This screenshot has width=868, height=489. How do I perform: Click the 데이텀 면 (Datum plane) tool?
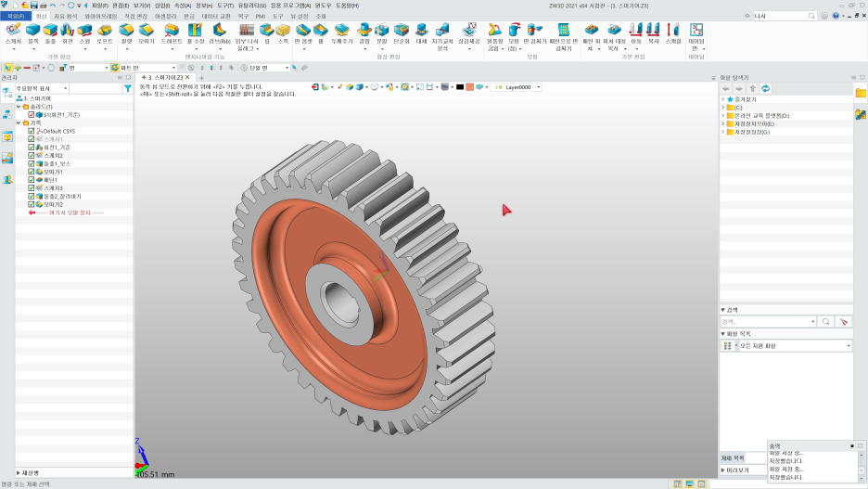click(x=696, y=37)
